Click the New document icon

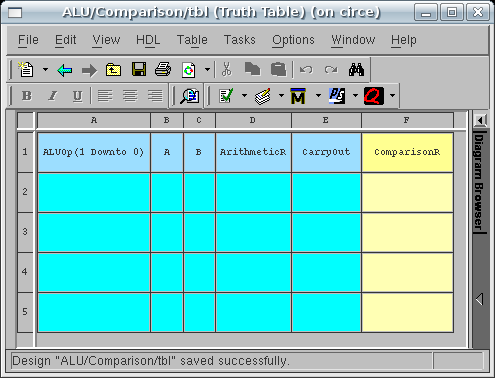26,70
